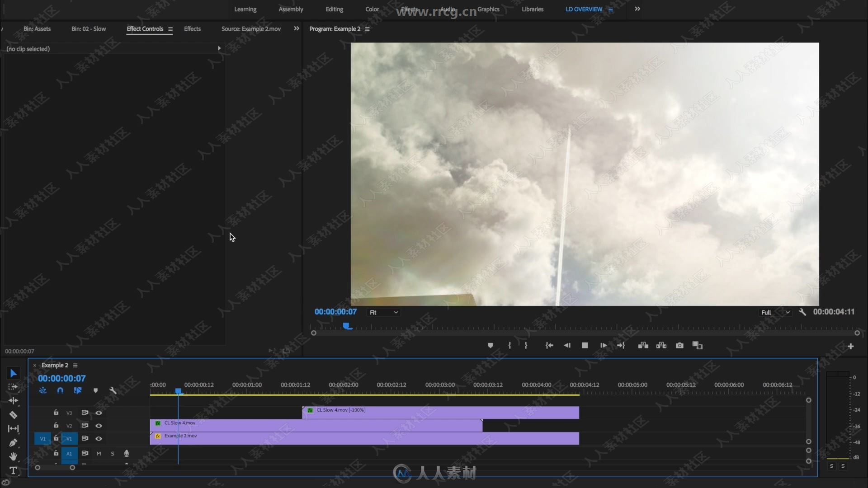Open Fit zoom level dropdown

point(384,312)
